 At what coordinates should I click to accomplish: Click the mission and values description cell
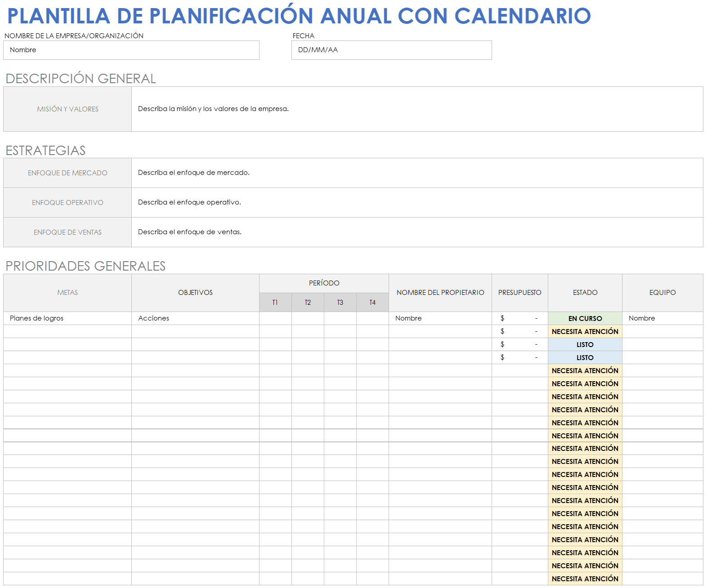417,109
